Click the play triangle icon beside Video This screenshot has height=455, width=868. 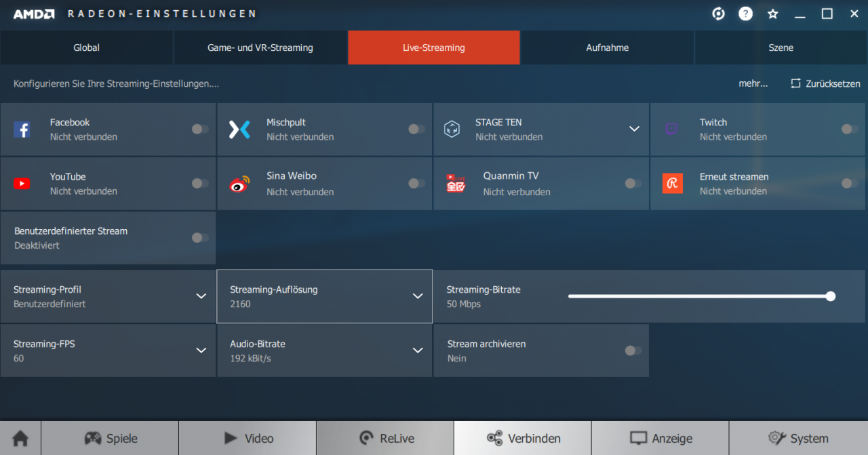pos(231,437)
